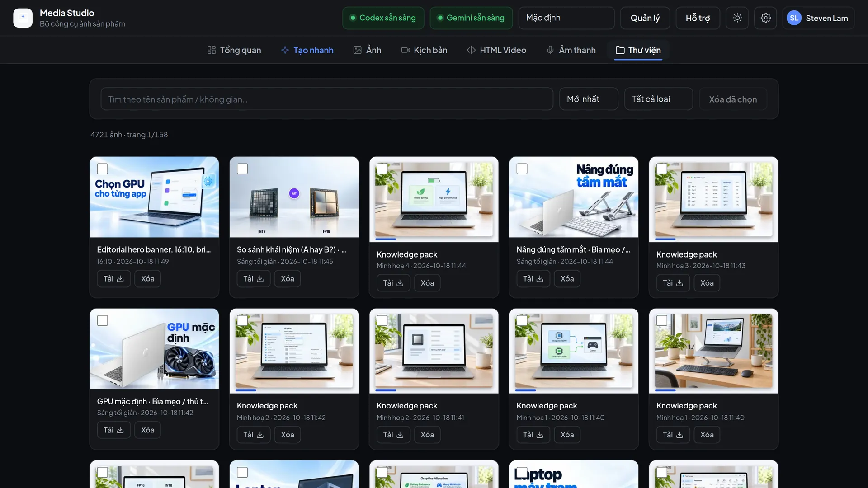The height and width of the screenshot is (488, 868).
Task: Open the Chọn GPU cho từng app thumbnail
Action: point(154,197)
